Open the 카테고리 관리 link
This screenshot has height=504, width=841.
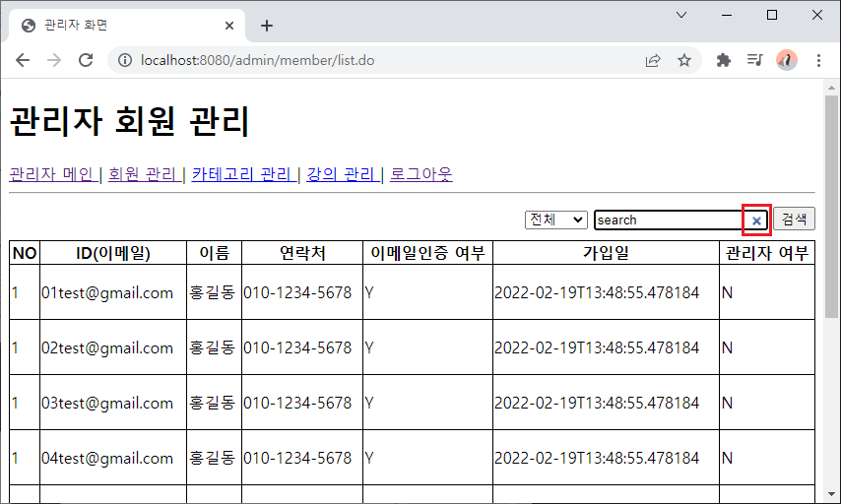(x=243, y=174)
